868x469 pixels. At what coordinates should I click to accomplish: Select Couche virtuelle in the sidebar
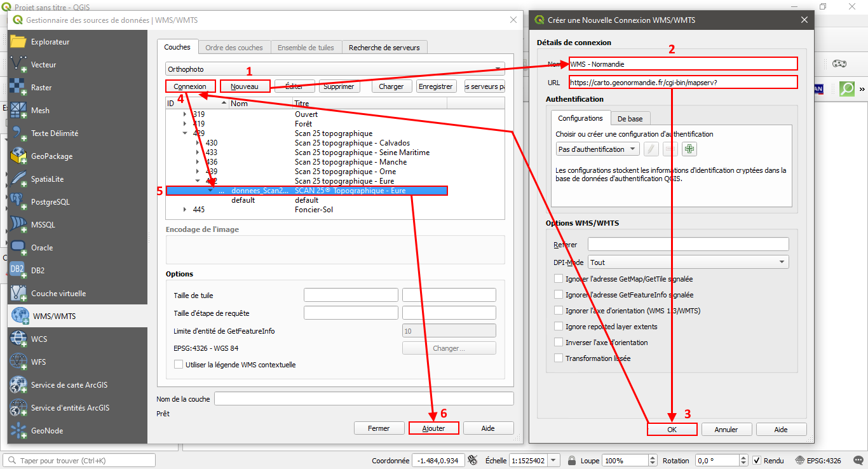[78, 294]
